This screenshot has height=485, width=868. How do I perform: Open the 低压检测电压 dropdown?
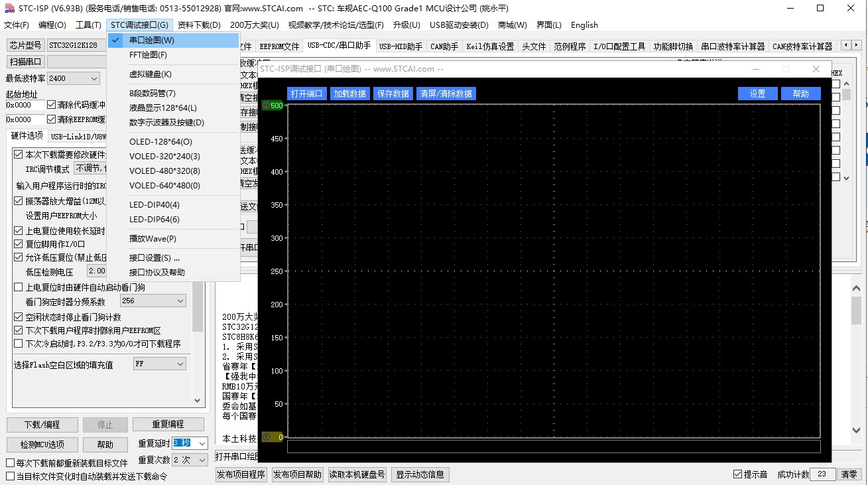coord(97,271)
